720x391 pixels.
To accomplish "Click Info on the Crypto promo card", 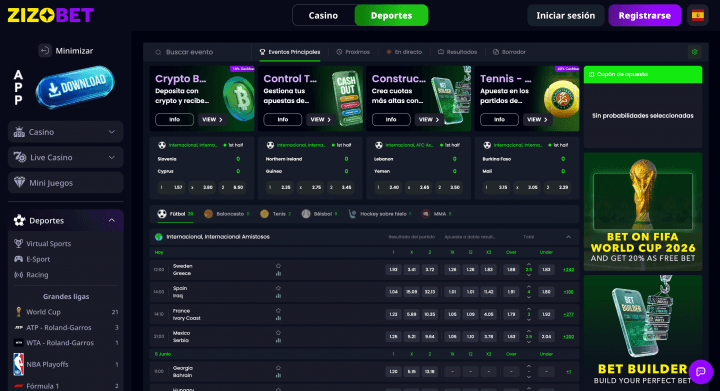I will tap(174, 119).
